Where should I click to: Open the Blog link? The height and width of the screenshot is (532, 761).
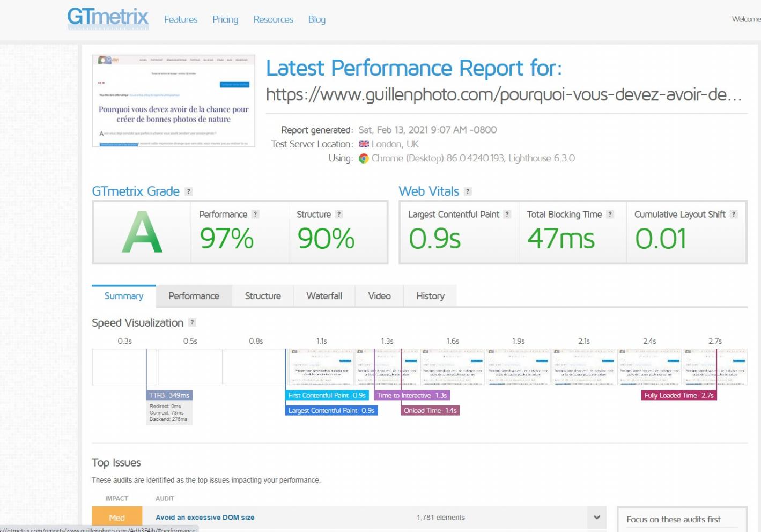coord(317,19)
